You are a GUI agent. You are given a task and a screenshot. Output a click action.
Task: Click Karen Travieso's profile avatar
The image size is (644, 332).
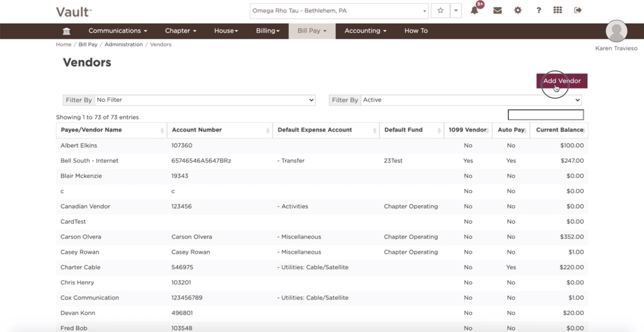616,31
